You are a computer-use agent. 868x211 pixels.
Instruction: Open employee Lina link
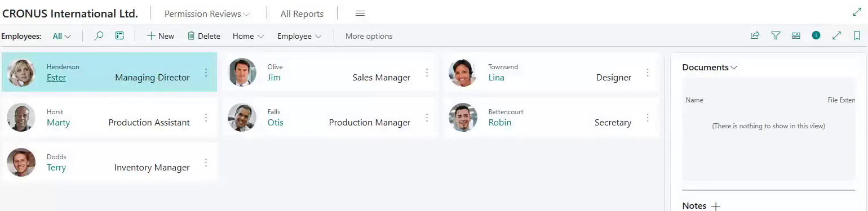coord(497,78)
